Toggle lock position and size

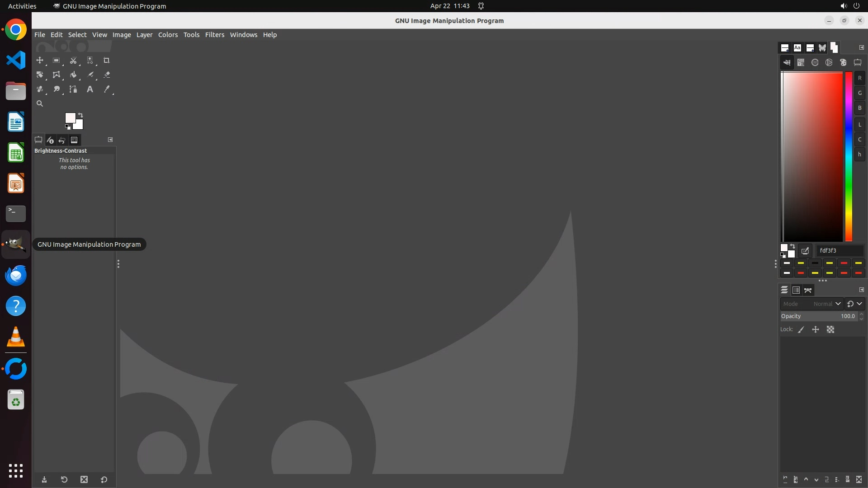point(816,330)
